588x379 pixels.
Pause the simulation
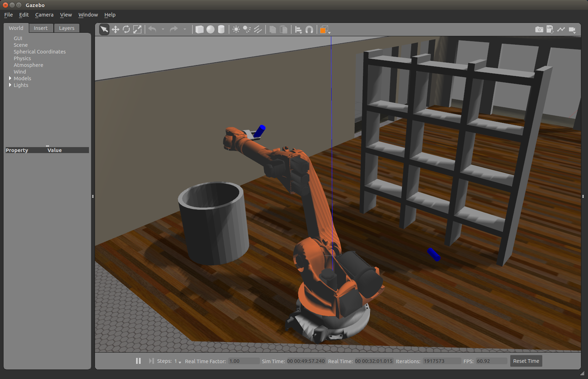point(138,361)
